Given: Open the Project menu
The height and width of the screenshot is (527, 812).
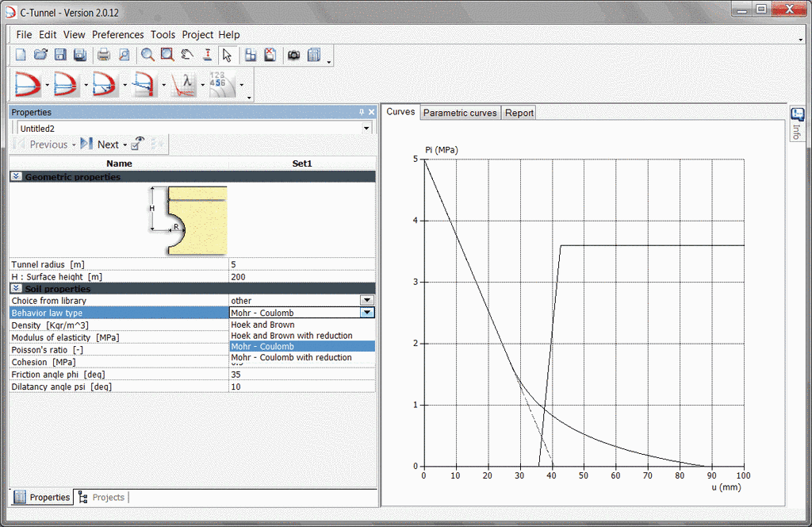Looking at the screenshot, I should (197, 35).
